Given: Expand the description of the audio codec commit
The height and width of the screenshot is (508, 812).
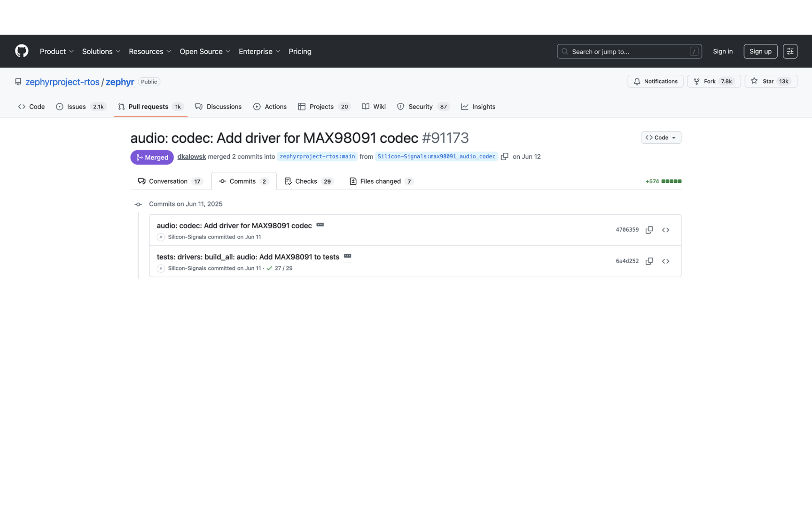Looking at the screenshot, I should point(320,225).
